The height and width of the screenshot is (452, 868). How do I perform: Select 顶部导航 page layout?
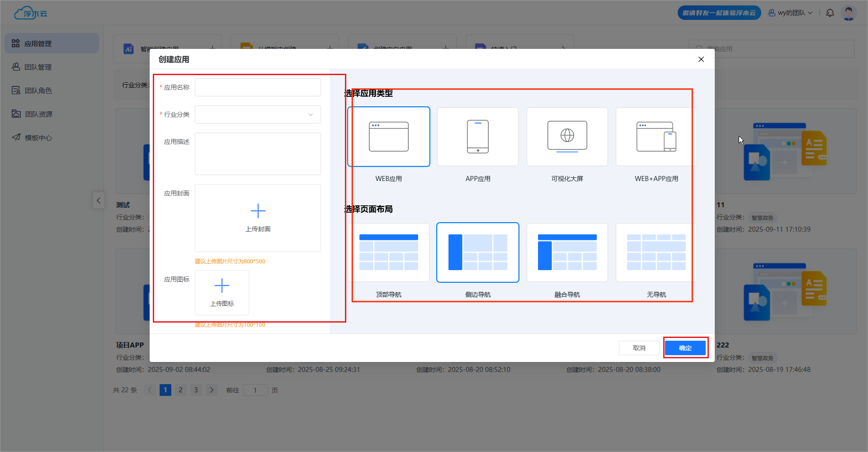[388, 252]
